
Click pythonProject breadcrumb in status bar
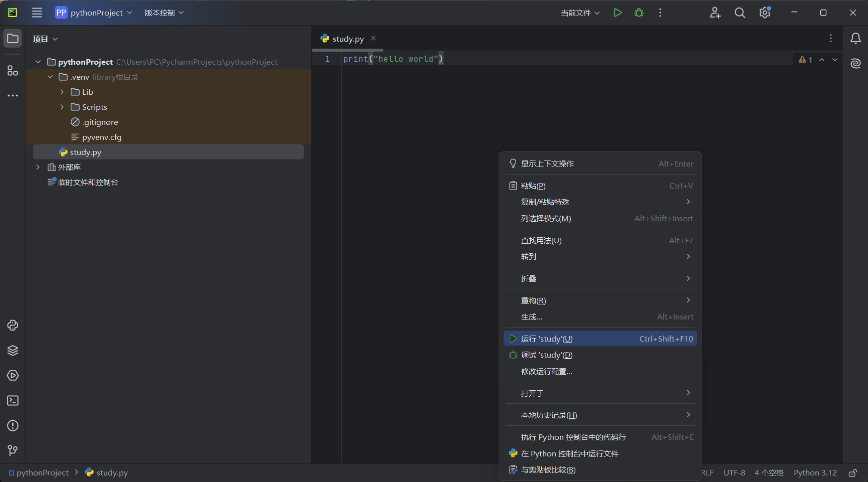click(39, 473)
